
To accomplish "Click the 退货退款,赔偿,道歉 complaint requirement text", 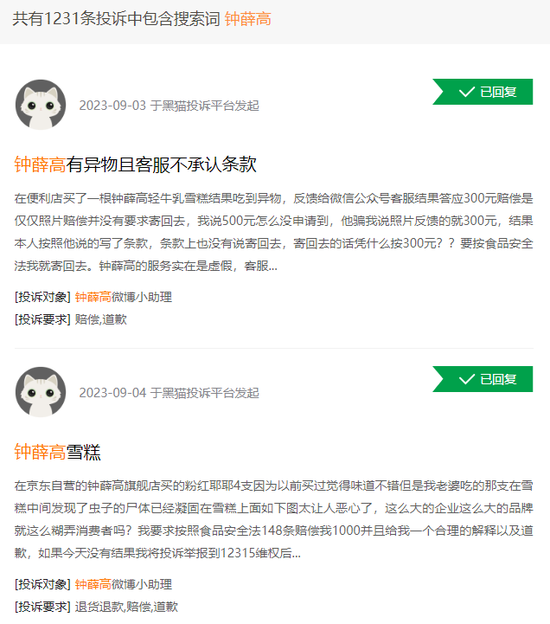I will 126,606.
